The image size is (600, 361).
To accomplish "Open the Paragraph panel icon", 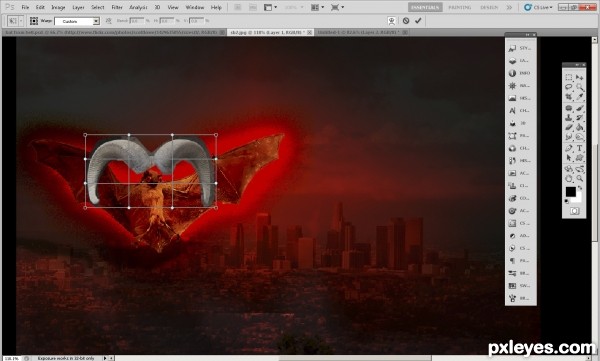I will point(512,261).
